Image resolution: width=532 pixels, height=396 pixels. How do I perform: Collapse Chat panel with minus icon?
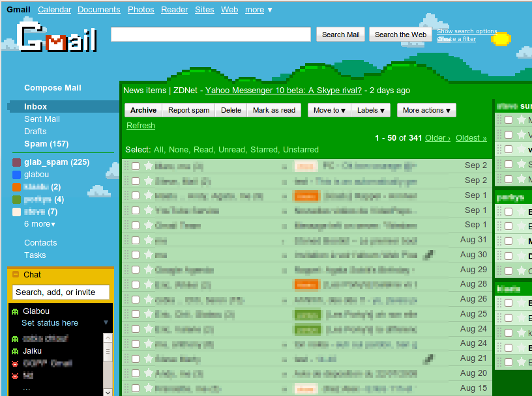(16, 274)
